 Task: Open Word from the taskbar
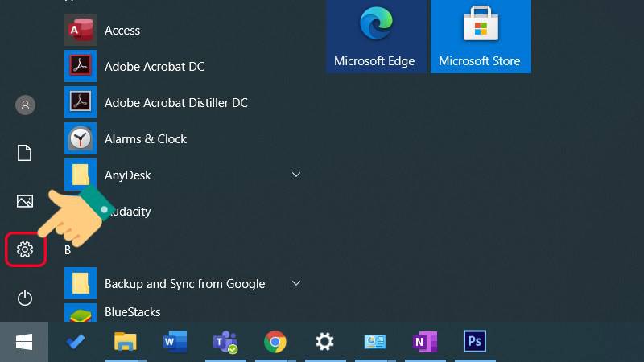point(175,341)
